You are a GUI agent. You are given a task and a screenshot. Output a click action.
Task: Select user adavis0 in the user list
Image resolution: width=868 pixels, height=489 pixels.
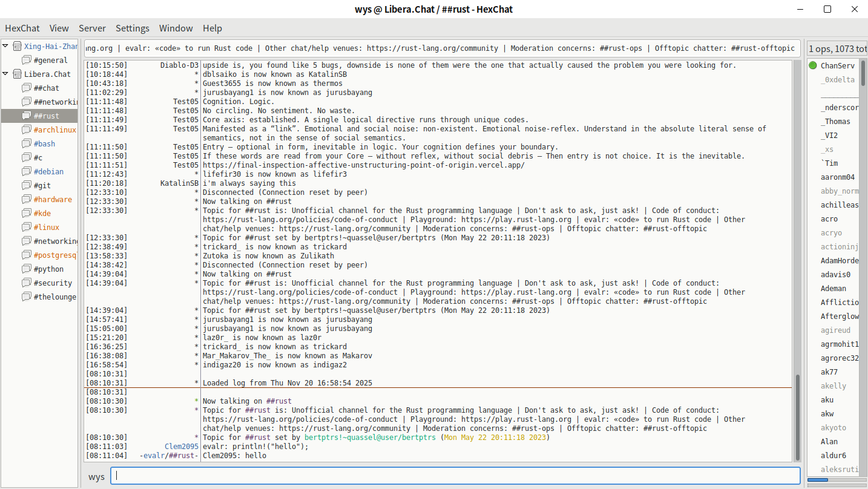835,274
